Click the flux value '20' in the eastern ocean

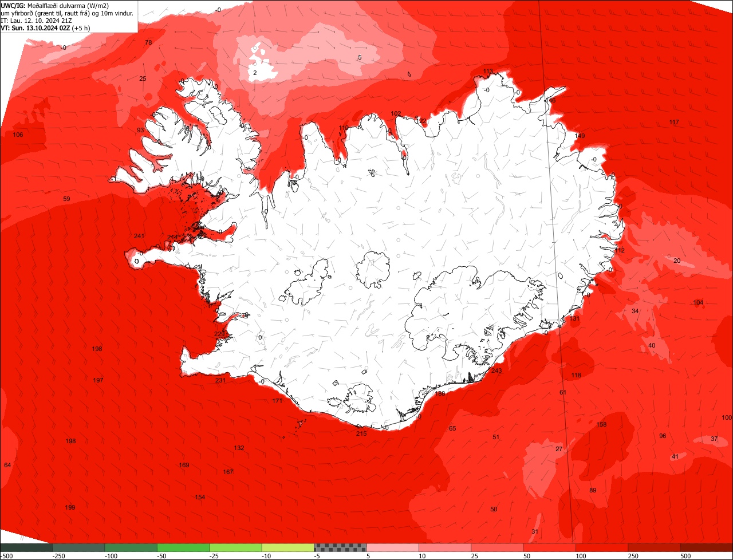pyautogui.click(x=677, y=261)
